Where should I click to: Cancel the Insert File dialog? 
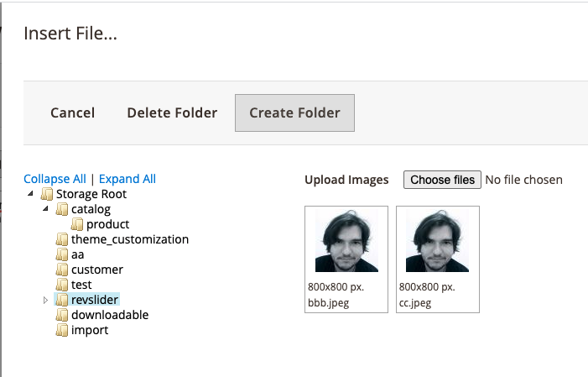(x=72, y=113)
